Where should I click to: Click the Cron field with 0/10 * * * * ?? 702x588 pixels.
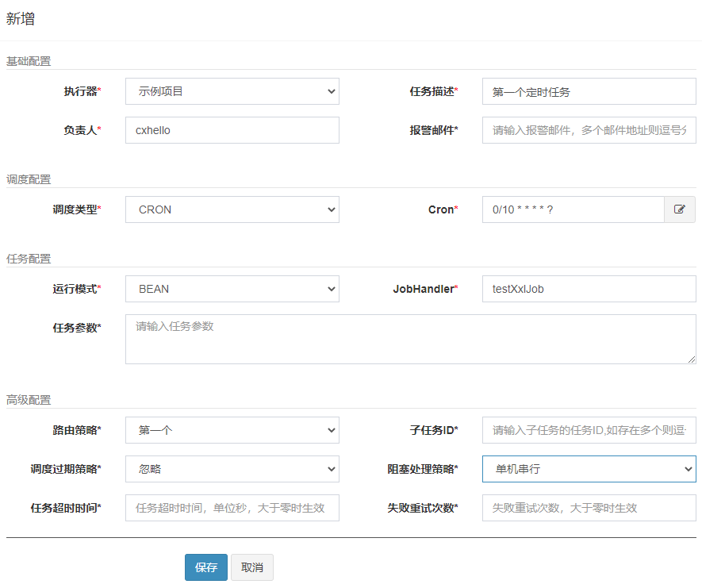pos(573,209)
